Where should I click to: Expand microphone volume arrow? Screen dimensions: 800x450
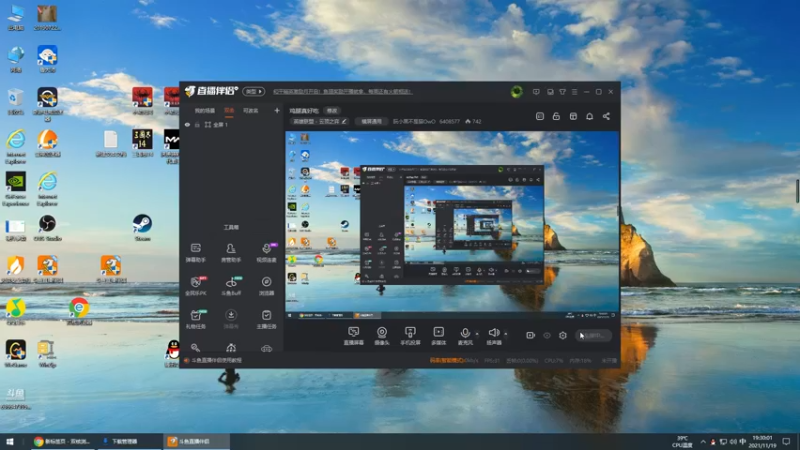pyautogui.click(x=477, y=334)
